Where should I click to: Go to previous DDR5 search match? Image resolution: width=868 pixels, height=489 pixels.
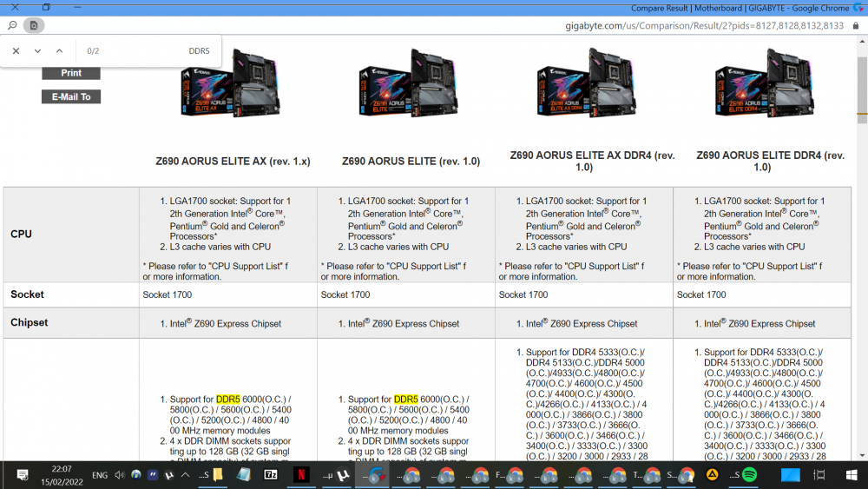click(59, 51)
